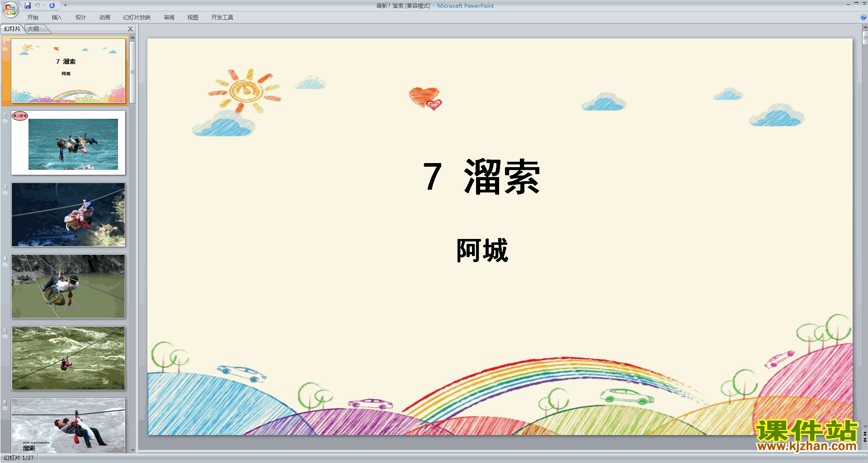Open Customize Quick Access Toolbar dropdown

pos(65,5)
